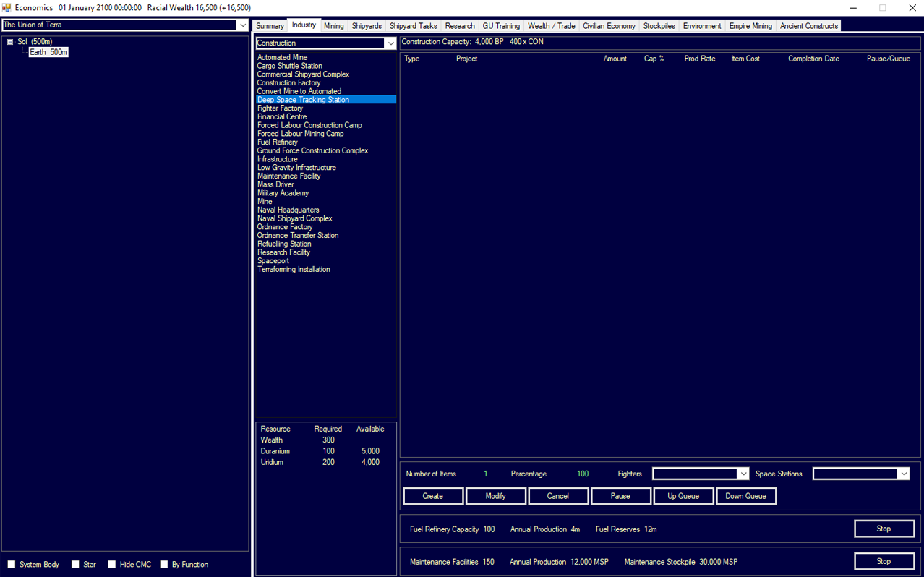Open the Ancient Constructs tab

pyautogui.click(x=809, y=26)
